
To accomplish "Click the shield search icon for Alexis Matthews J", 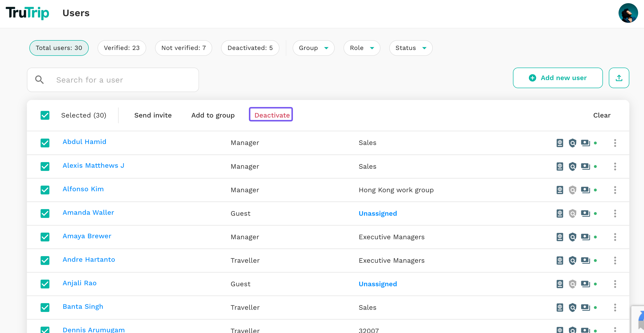I will pyautogui.click(x=573, y=166).
